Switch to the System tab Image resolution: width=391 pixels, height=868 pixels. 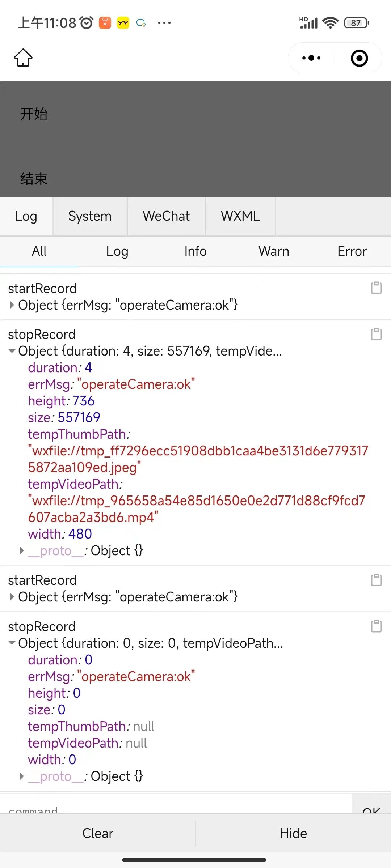coord(90,216)
